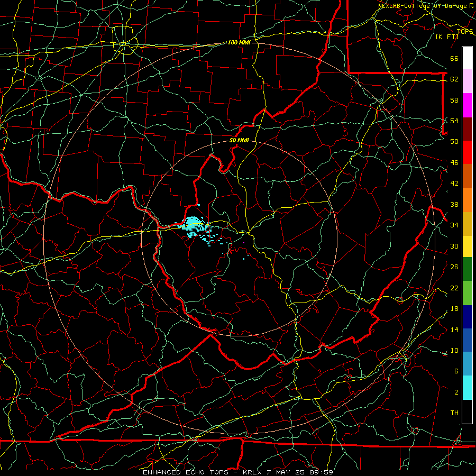Screen dimensions: 476x476
Task: Click the gold 38 kft legend swatch
Action: pyautogui.click(x=467, y=224)
